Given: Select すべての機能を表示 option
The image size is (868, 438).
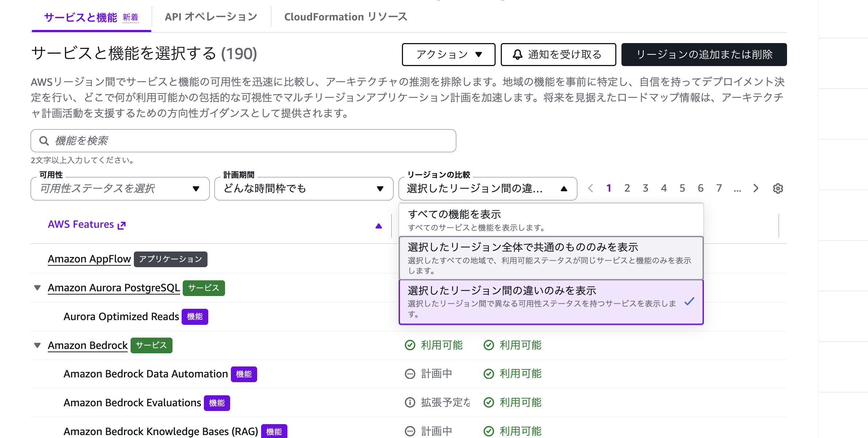Looking at the screenshot, I should 551,220.
